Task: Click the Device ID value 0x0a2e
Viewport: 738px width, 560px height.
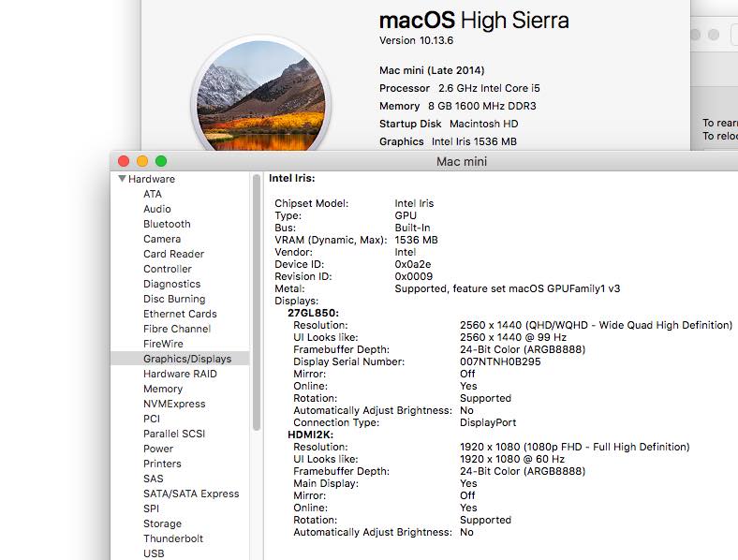Action: click(413, 264)
